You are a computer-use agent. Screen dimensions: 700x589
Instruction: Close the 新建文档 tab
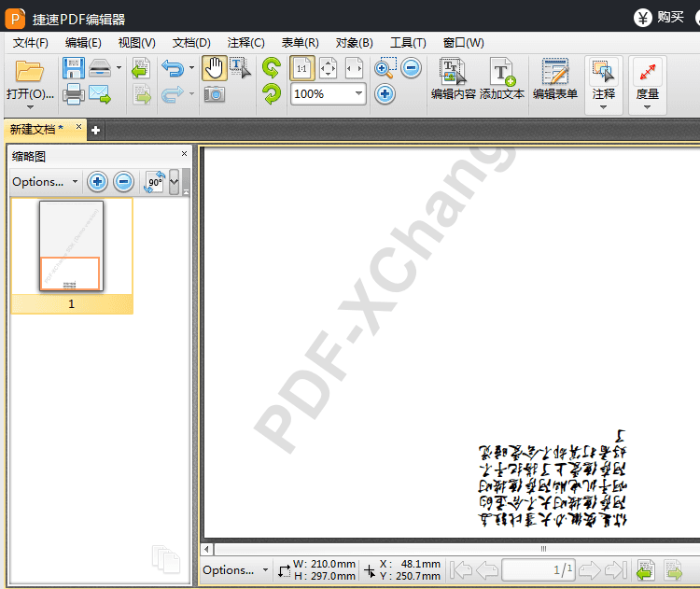79,126
